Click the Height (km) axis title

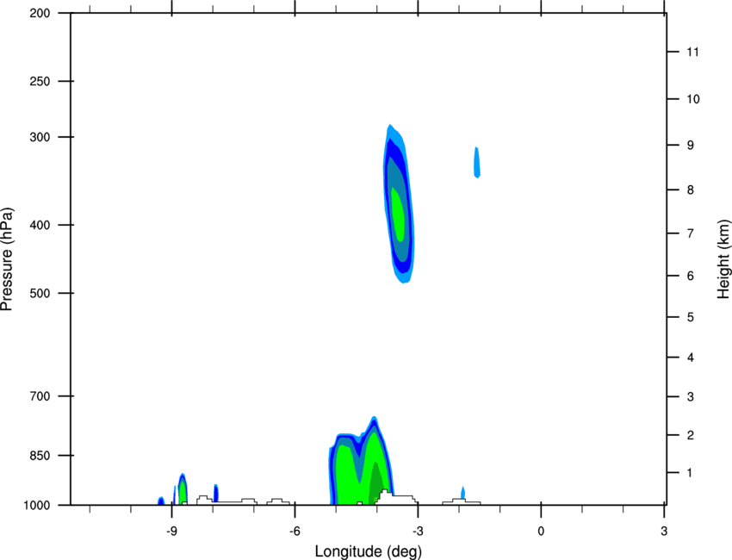pyautogui.click(x=723, y=259)
